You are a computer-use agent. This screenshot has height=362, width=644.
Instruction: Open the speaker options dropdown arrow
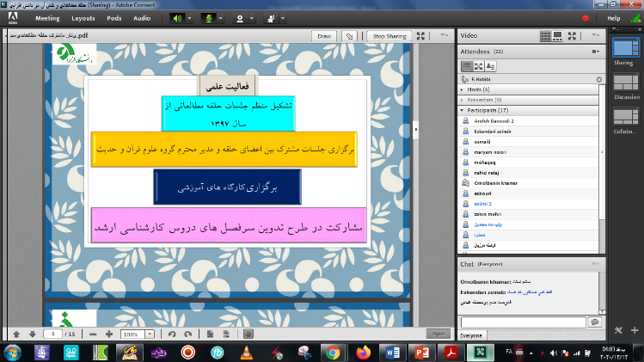[x=189, y=19]
